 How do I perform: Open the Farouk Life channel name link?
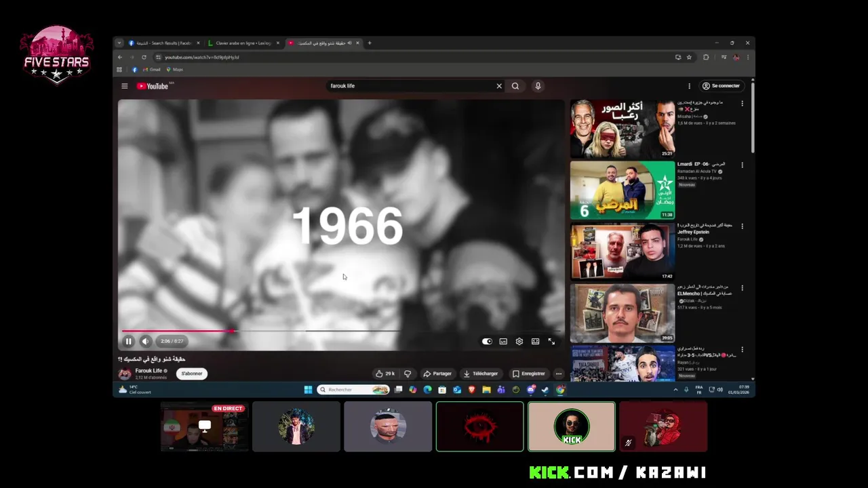tap(149, 371)
